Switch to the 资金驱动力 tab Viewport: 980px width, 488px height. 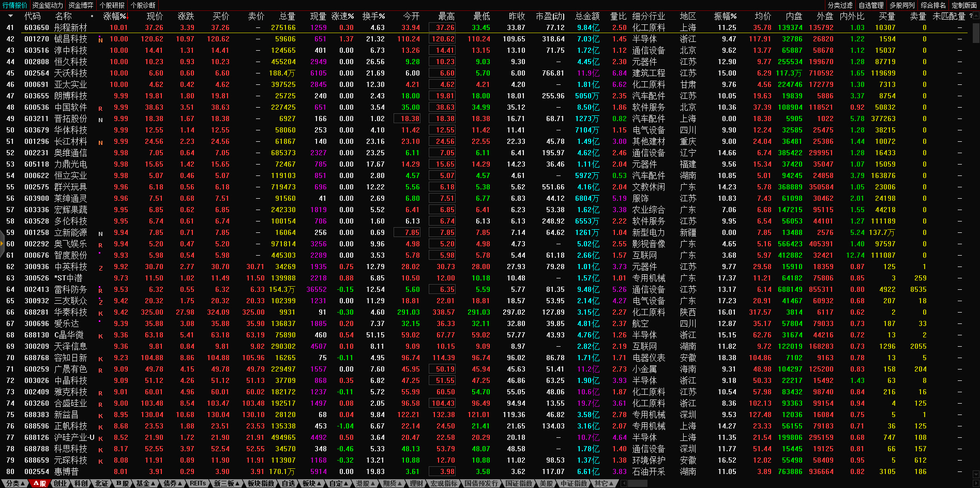pyautogui.click(x=48, y=5)
